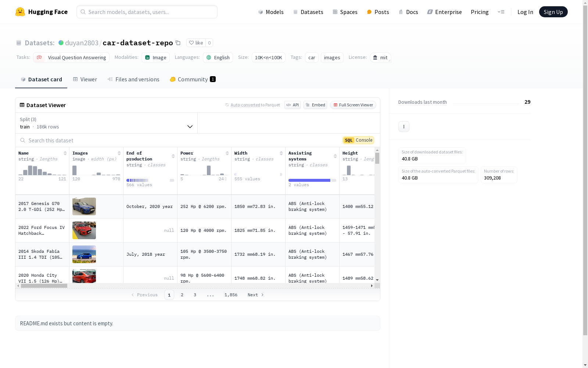Image resolution: width=588 pixels, height=368 pixels.
Task: Select the current page 1 button
Action: (169, 295)
